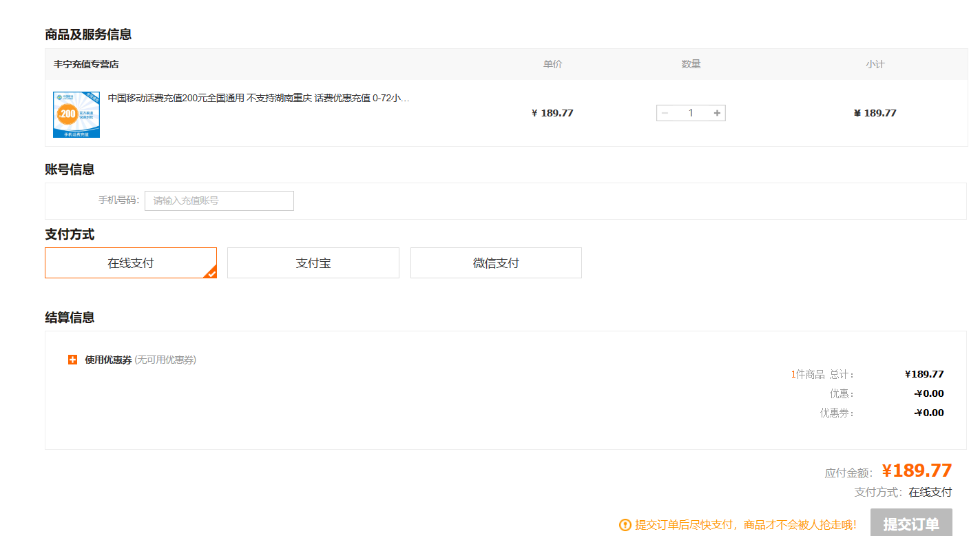This screenshot has height=536, width=980.
Task: Click the 支付方式 section heading
Action: 70,235
